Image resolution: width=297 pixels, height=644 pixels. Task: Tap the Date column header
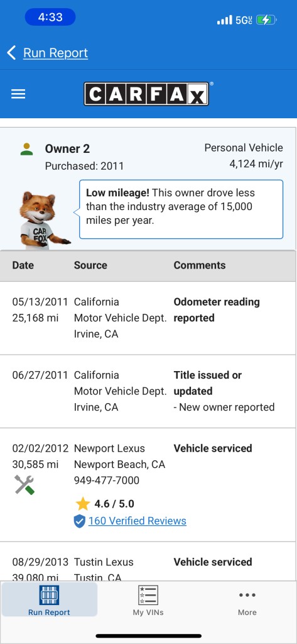tap(23, 265)
